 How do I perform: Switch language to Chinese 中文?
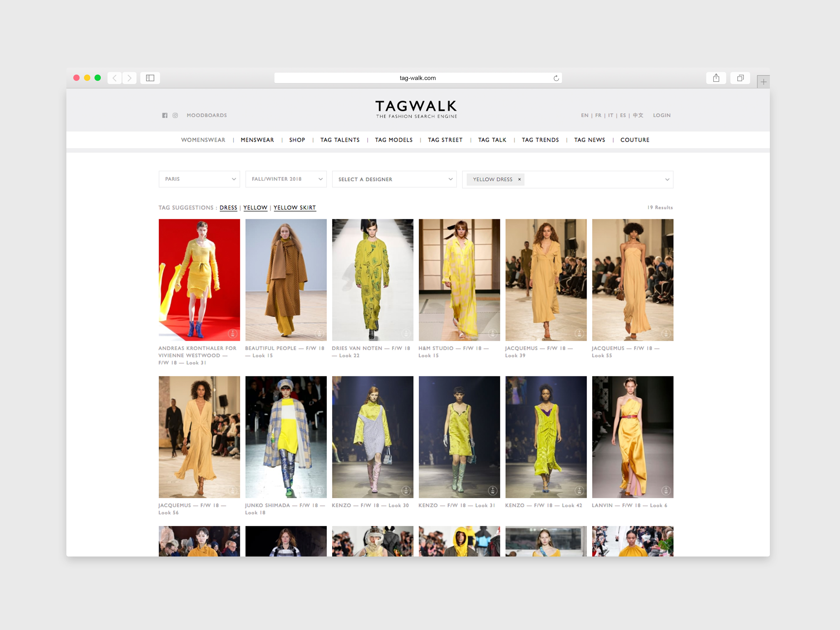click(x=638, y=115)
